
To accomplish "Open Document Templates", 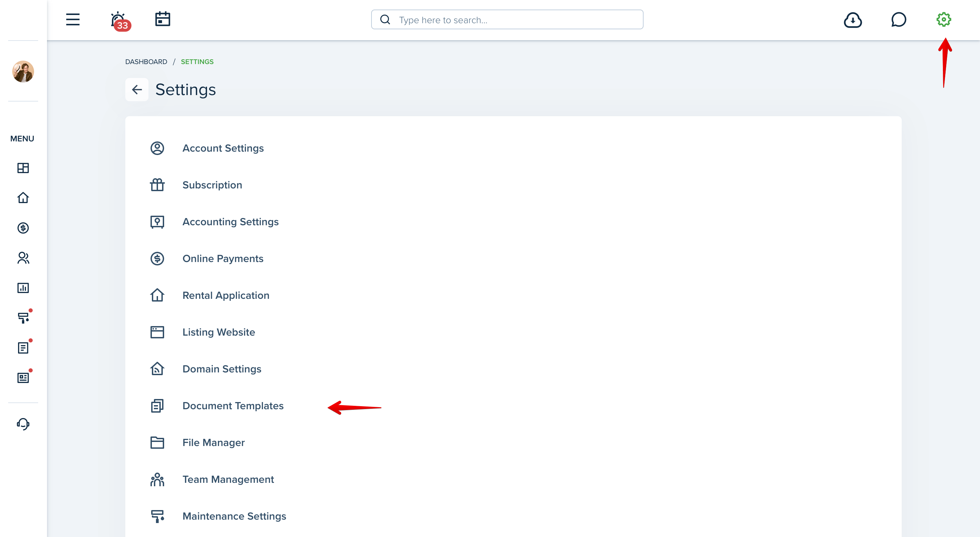I will [233, 406].
